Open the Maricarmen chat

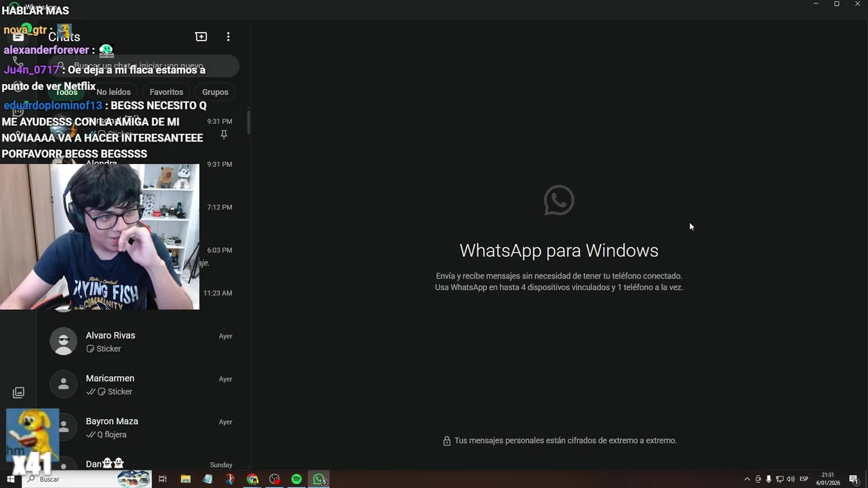click(x=142, y=384)
